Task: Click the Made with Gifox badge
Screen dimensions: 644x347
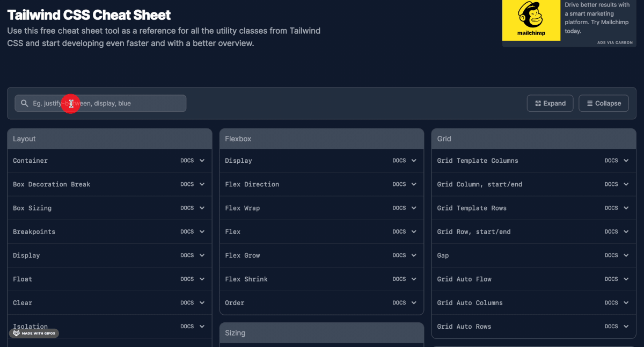Action: 34,333
